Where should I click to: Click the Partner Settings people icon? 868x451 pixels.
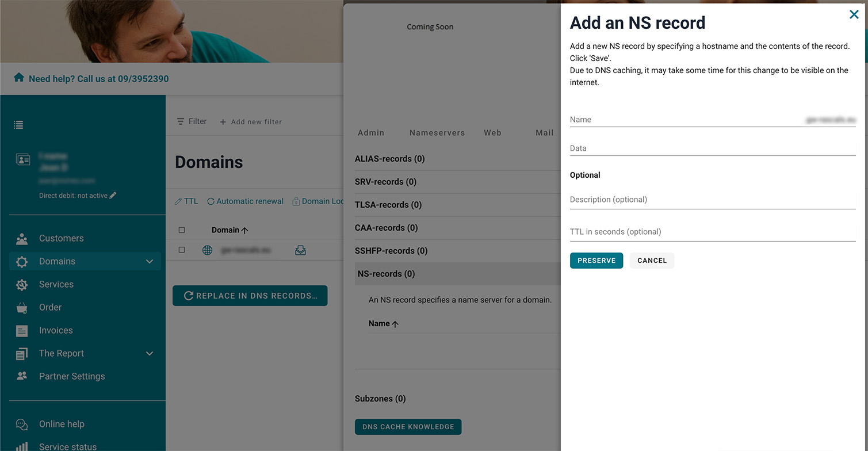tap(22, 376)
